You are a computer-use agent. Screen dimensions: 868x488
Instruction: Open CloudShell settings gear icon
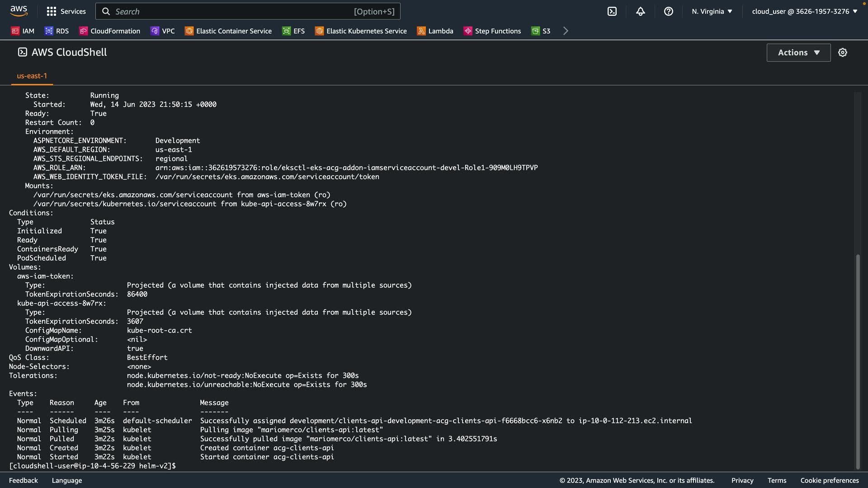(842, 52)
